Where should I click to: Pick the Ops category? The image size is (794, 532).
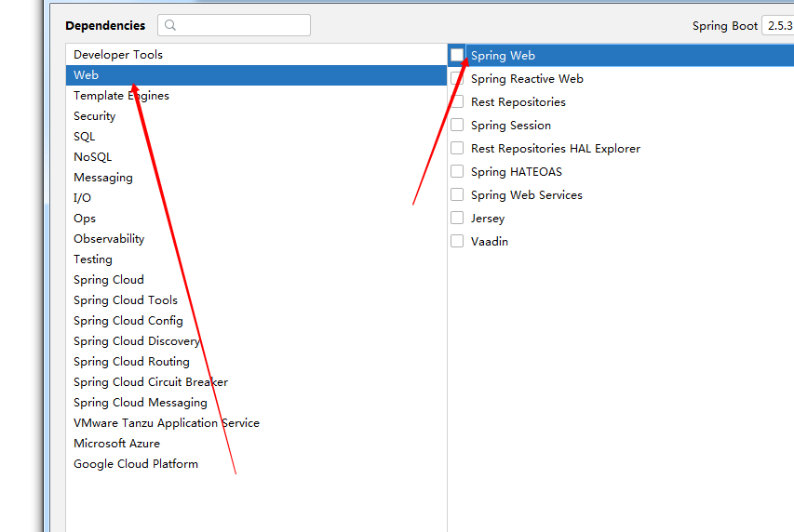coord(256,219)
